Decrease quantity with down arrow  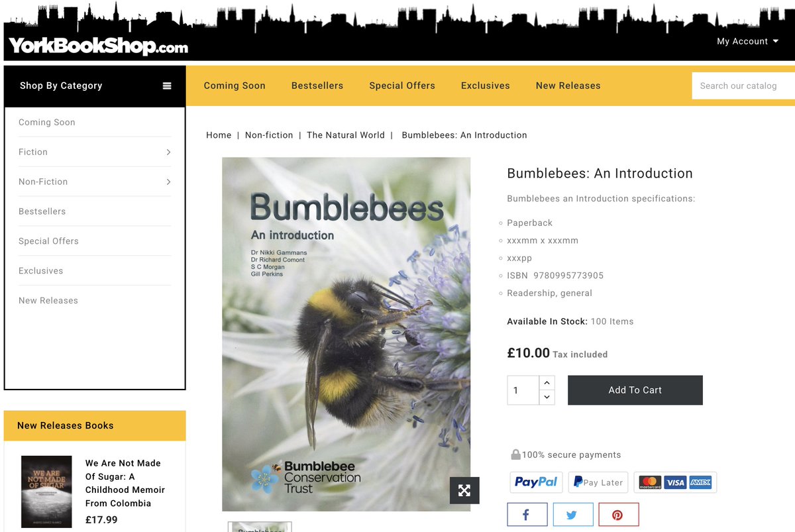click(x=547, y=398)
